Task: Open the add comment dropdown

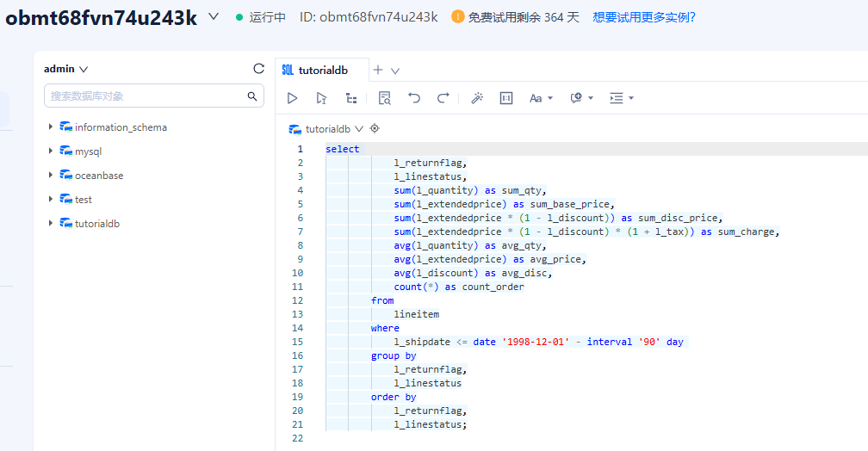Action: (581, 98)
